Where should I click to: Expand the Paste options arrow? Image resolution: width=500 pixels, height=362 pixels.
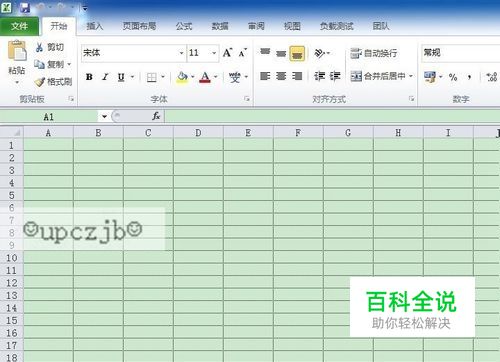click(17, 82)
